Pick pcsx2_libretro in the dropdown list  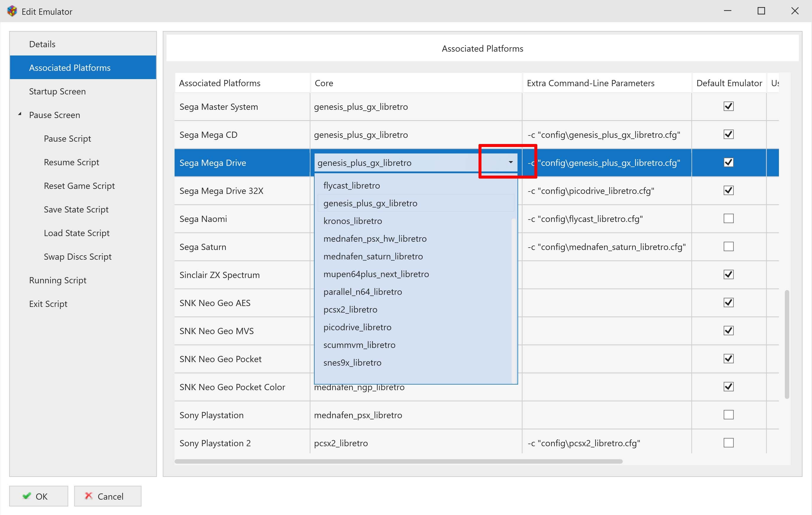[415, 310]
